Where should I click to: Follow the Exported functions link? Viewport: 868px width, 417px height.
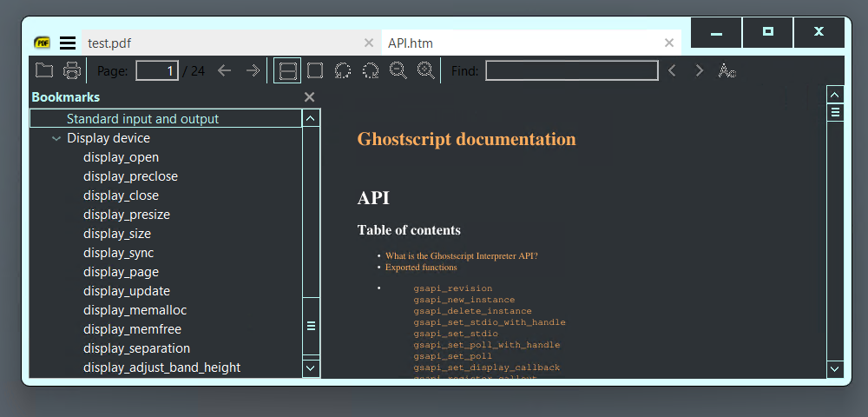(x=421, y=267)
